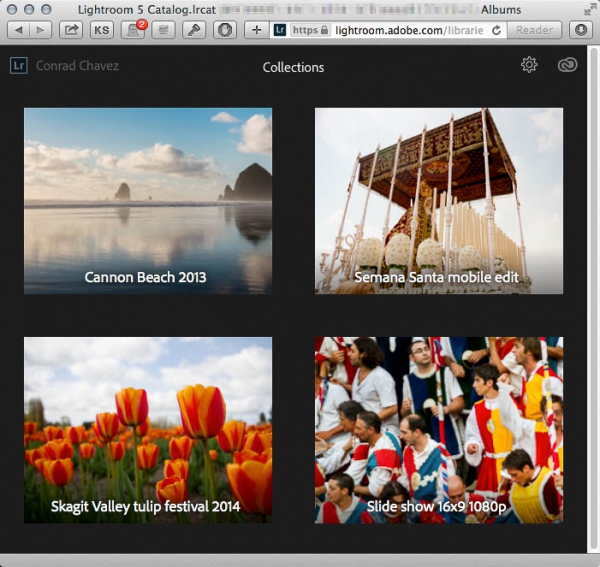The image size is (600, 567).
Task: Click the Conrad Chavez account name
Action: point(78,67)
